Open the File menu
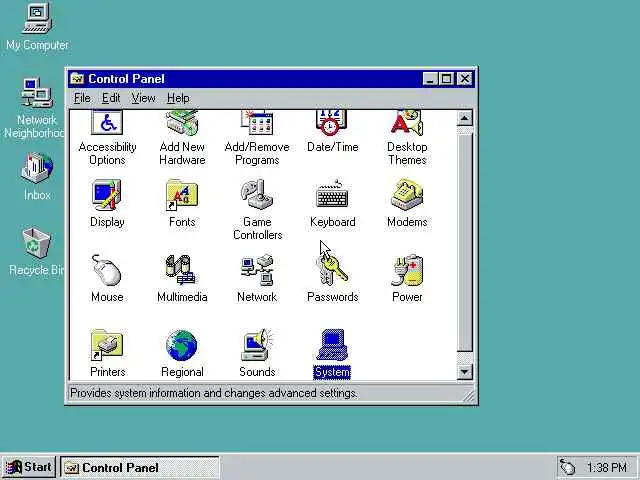This screenshot has width=640, height=480. pyautogui.click(x=82, y=98)
